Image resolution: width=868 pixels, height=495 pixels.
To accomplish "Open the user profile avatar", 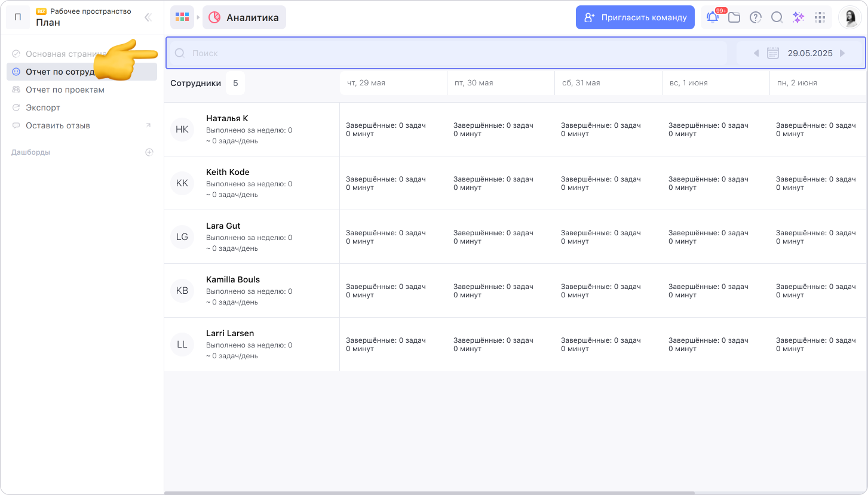I will coord(849,17).
